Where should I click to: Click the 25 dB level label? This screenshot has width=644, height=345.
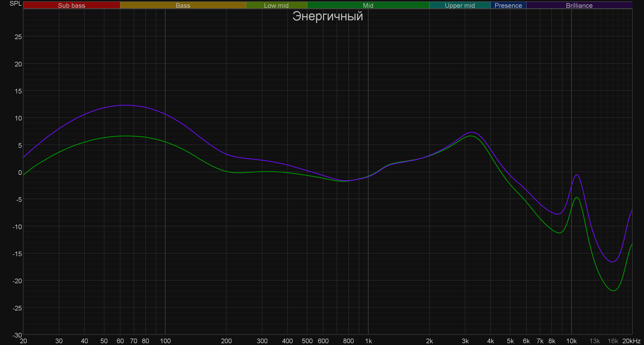(x=18, y=37)
